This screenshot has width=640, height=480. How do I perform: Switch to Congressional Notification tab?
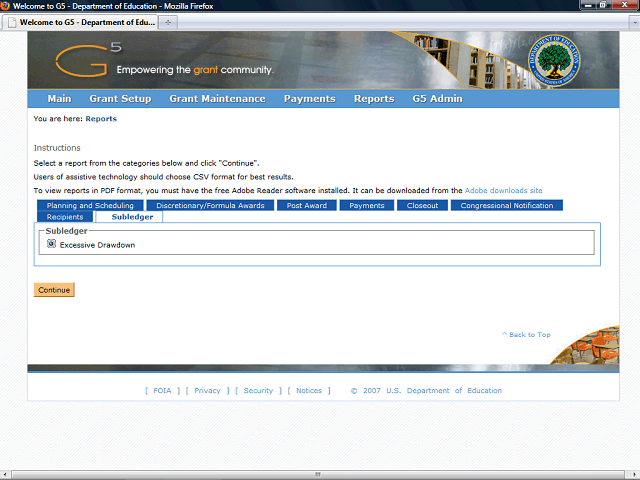click(507, 205)
